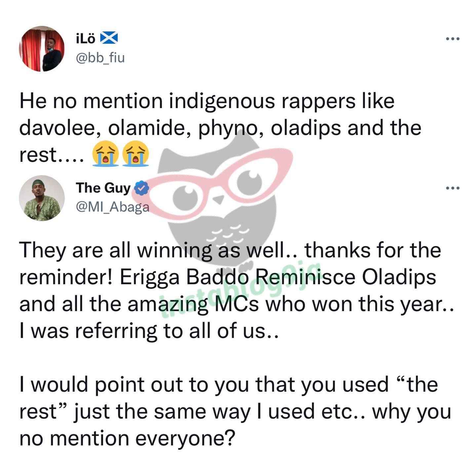Click the iLö display name

pyautogui.click(x=86, y=39)
